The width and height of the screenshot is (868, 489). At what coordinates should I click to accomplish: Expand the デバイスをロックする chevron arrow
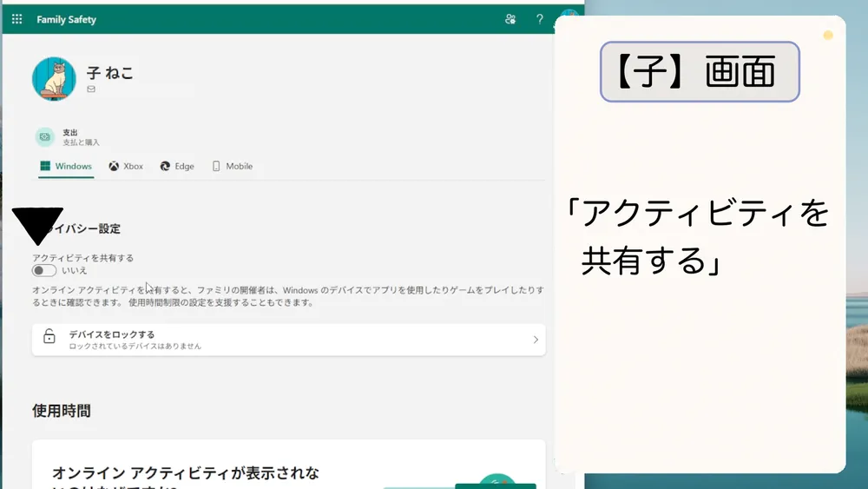tap(536, 340)
